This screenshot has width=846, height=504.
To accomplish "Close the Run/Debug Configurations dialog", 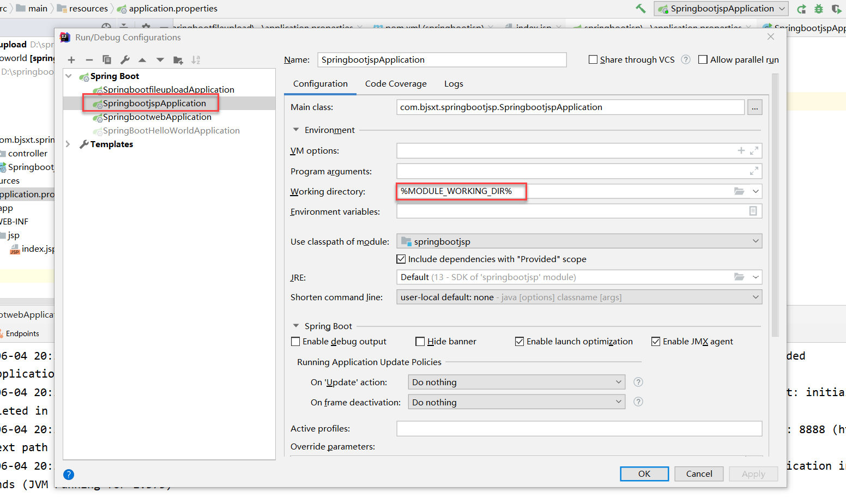I will tap(771, 37).
